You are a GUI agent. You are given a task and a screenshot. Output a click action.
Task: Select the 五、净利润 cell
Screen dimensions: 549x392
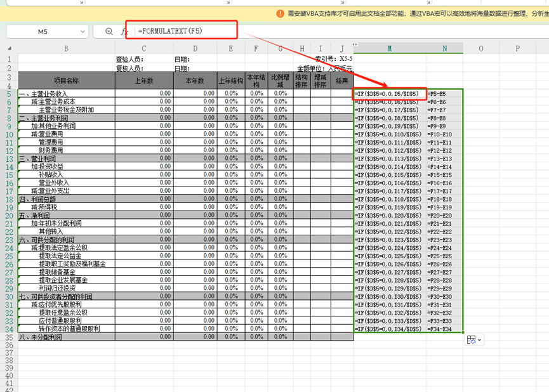point(66,215)
